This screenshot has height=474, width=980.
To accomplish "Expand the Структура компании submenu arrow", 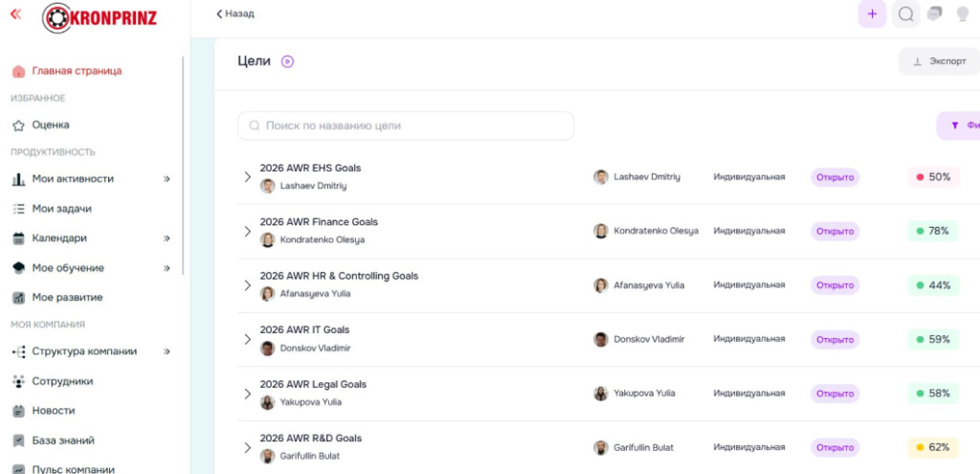I will tap(167, 351).
